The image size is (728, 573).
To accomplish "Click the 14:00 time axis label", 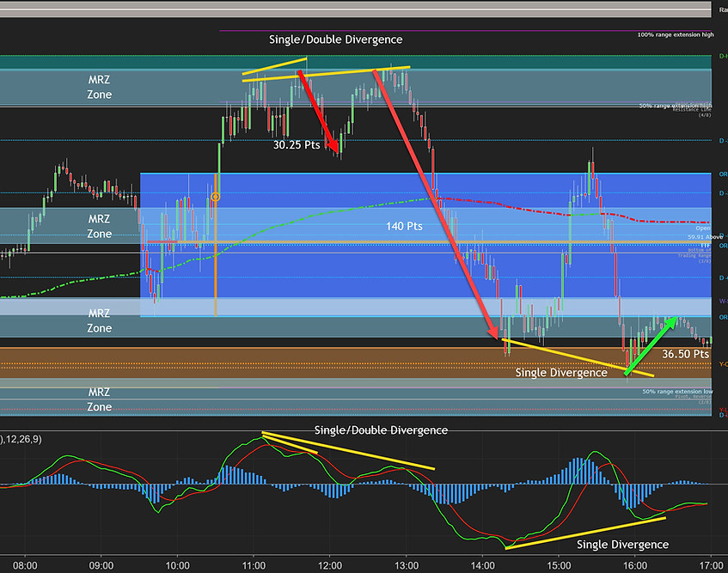I will click(x=482, y=565).
